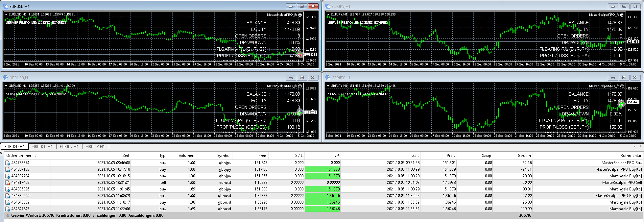Screen dimensions: 644x222
Task: Minimize the GBPJPY,H1 chart window
Action: (613, 78)
